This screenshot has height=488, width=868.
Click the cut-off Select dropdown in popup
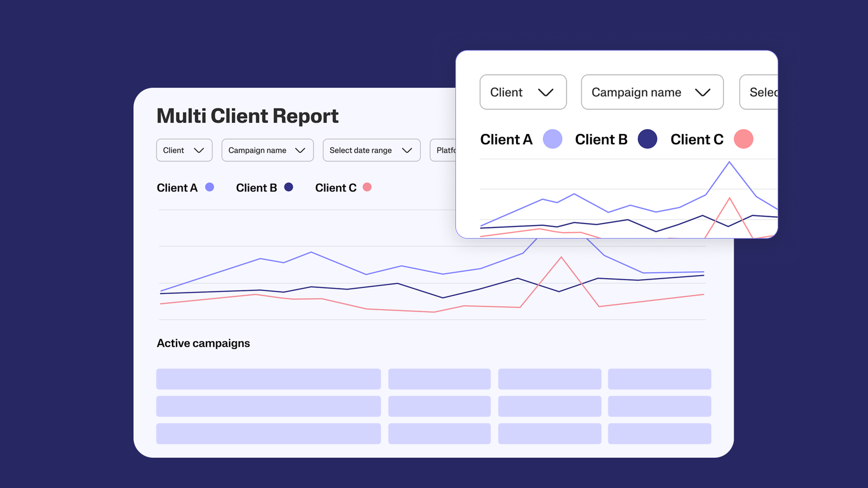760,92
